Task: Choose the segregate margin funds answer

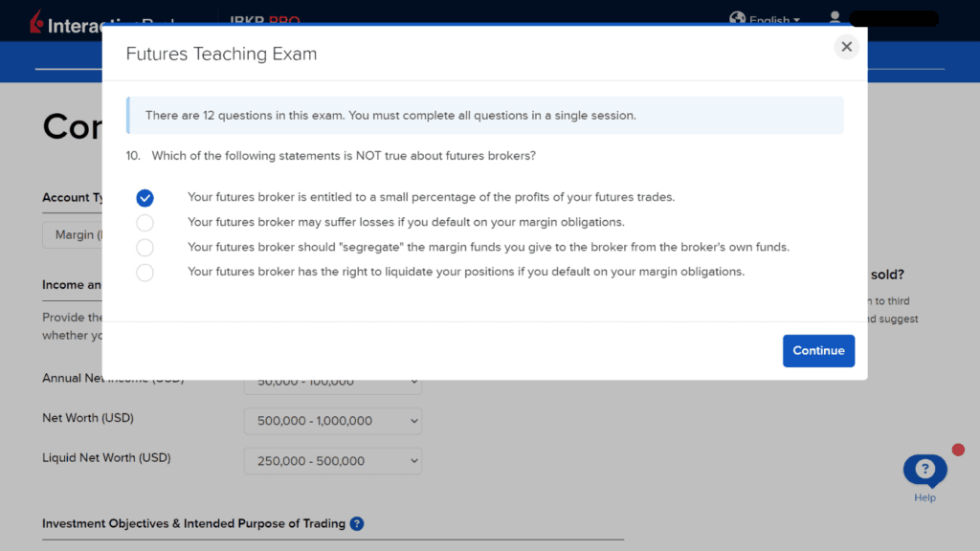Action: [145, 247]
